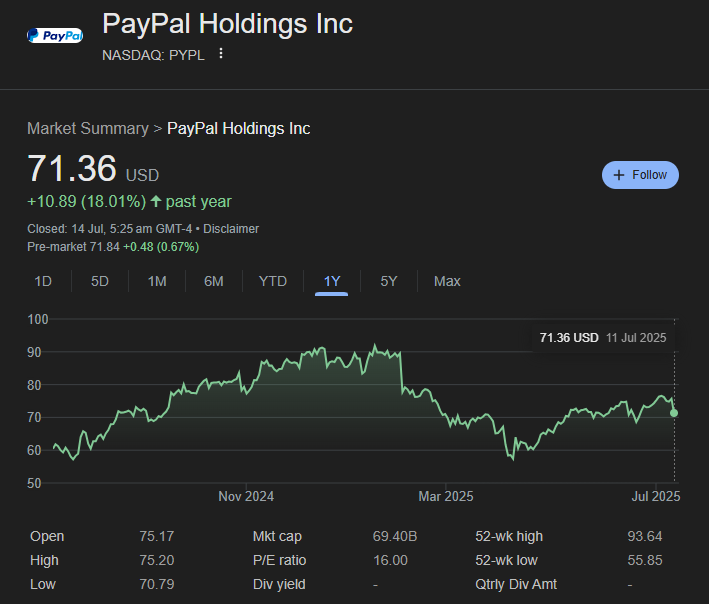Click the P/E ratio value 16.00

390,560
